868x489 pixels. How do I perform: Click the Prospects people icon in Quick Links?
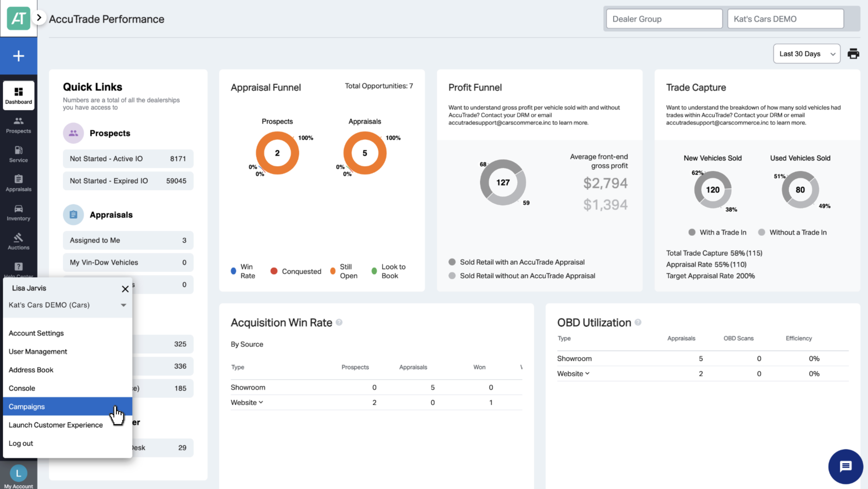pos(73,133)
